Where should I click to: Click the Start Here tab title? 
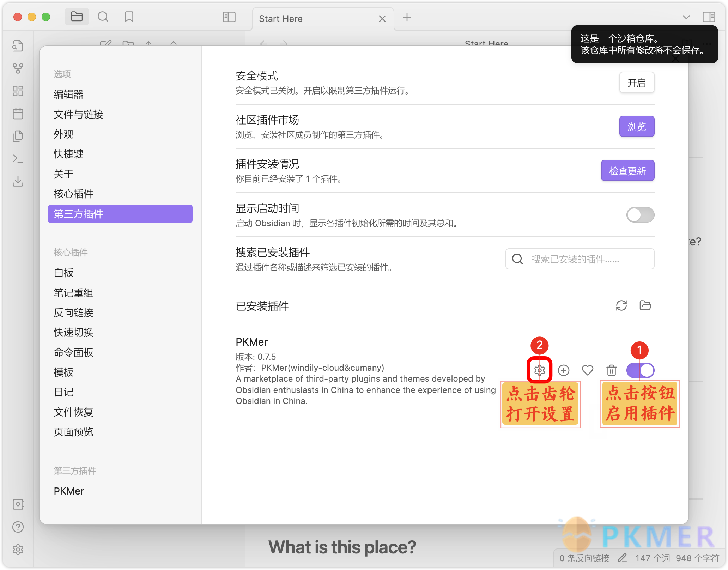[x=281, y=19]
